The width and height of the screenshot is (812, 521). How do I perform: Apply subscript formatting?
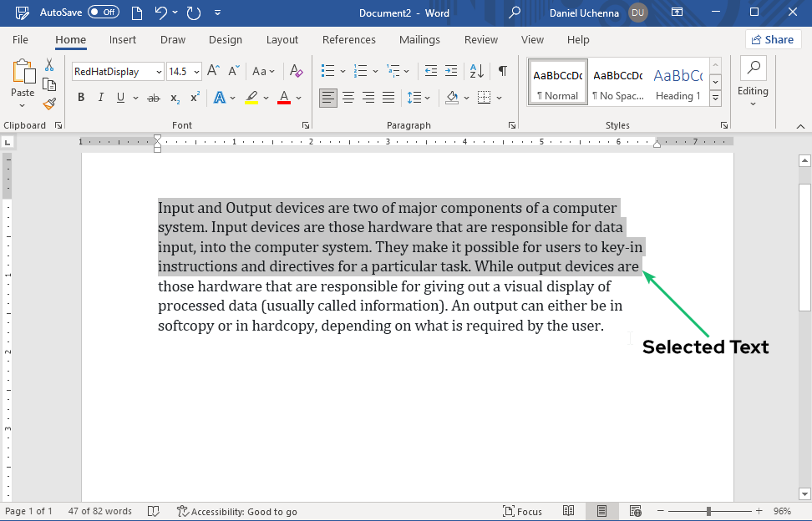point(175,98)
